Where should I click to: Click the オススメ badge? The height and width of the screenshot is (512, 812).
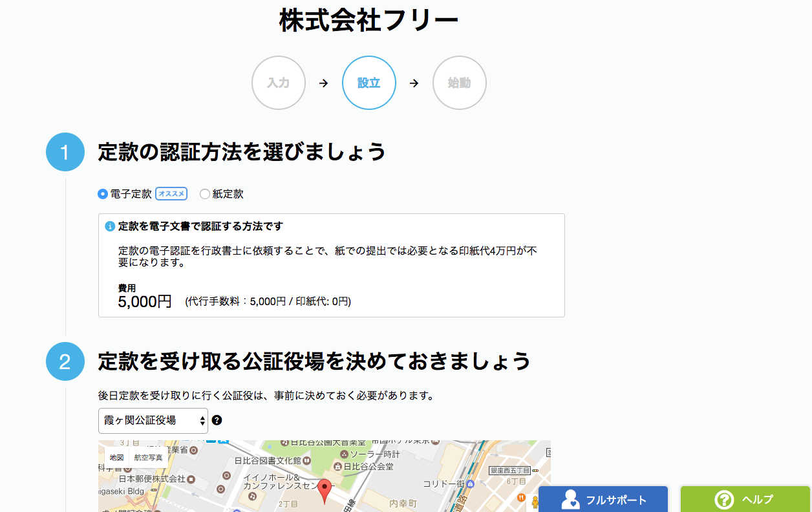pos(171,194)
